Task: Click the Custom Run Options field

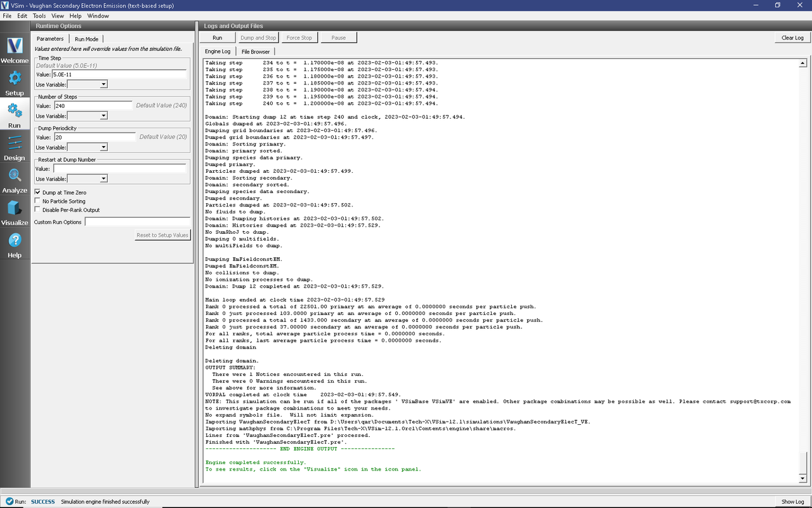Action: pos(138,222)
